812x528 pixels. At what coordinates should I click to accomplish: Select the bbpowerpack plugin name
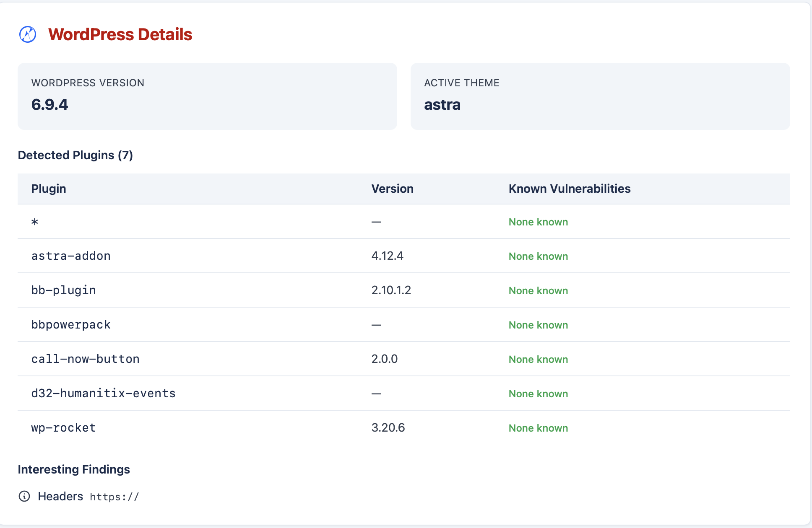71,324
